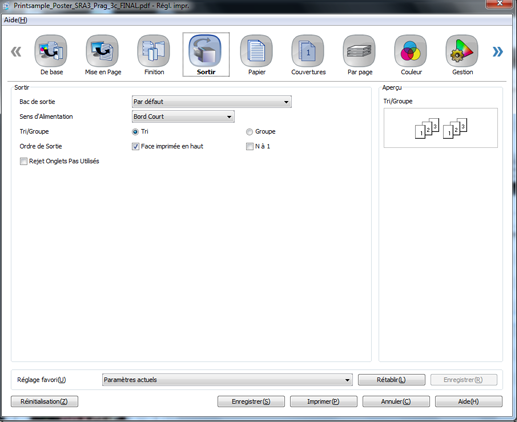This screenshot has height=422, width=517.
Task: Click the Annuler(C) button
Action: pyautogui.click(x=396, y=401)
